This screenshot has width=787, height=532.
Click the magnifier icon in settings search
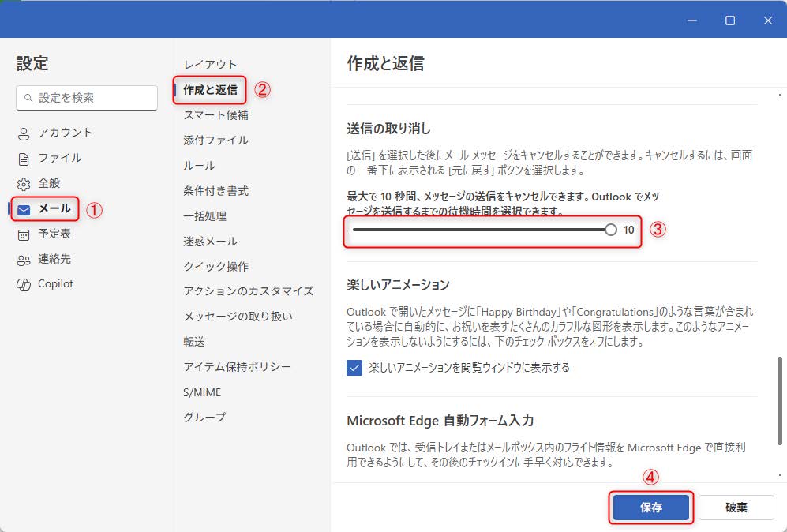[28, 98]
